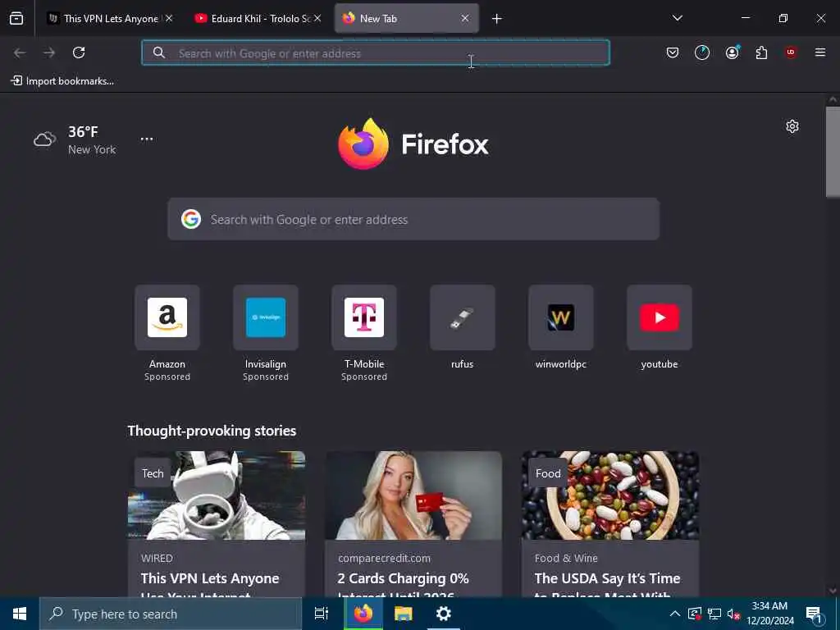Open the Food & Wine beans story image
The height and width of the screenshot is (630, 840).
(610, 495)
